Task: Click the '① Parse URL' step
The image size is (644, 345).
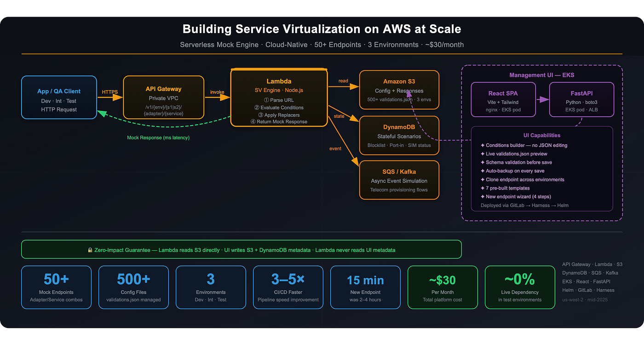Action: pos(279,100)
